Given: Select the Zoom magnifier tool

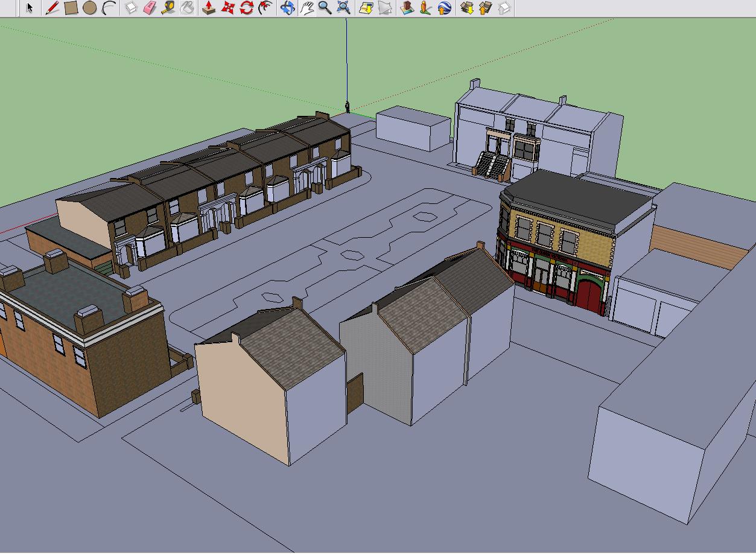Looking at the screenshot, I should tap(325, 8).
